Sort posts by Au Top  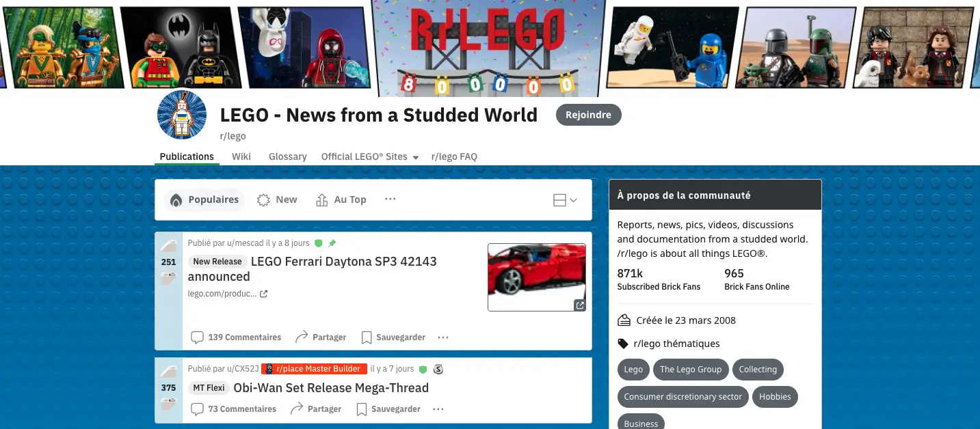(341, 200)
